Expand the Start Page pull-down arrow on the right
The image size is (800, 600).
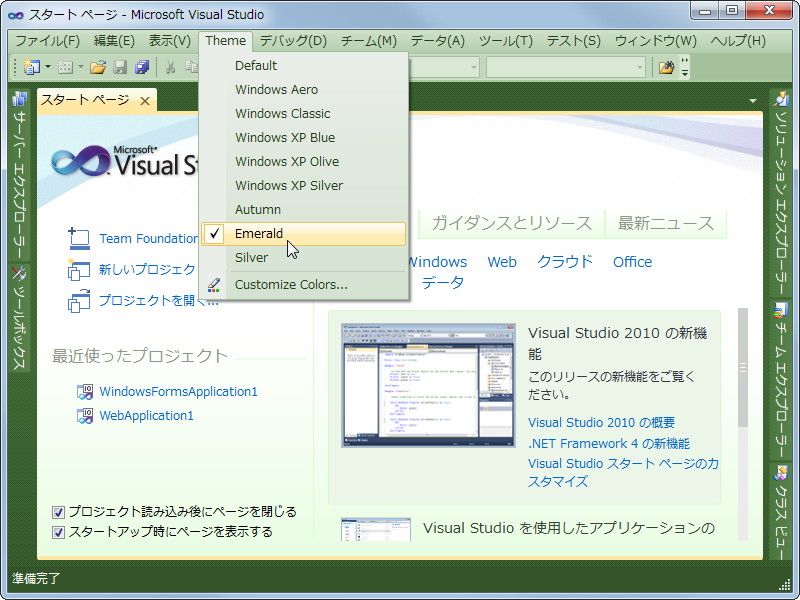pos(753,100)
